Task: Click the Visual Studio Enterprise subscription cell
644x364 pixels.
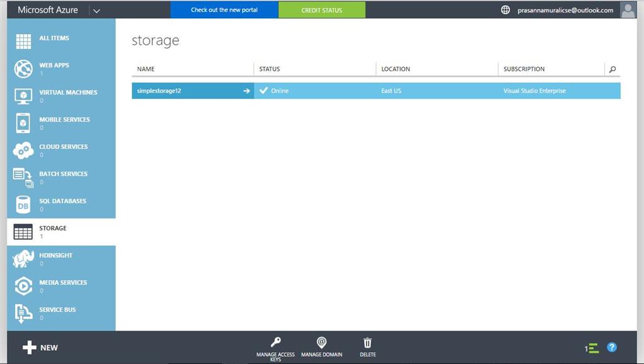Action: 535,91
